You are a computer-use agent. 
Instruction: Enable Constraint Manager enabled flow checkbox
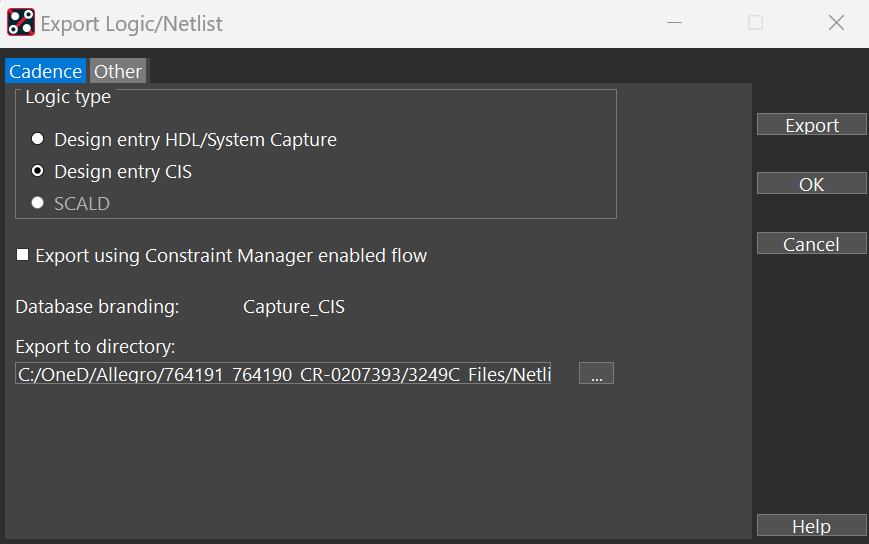pos(23,255)
